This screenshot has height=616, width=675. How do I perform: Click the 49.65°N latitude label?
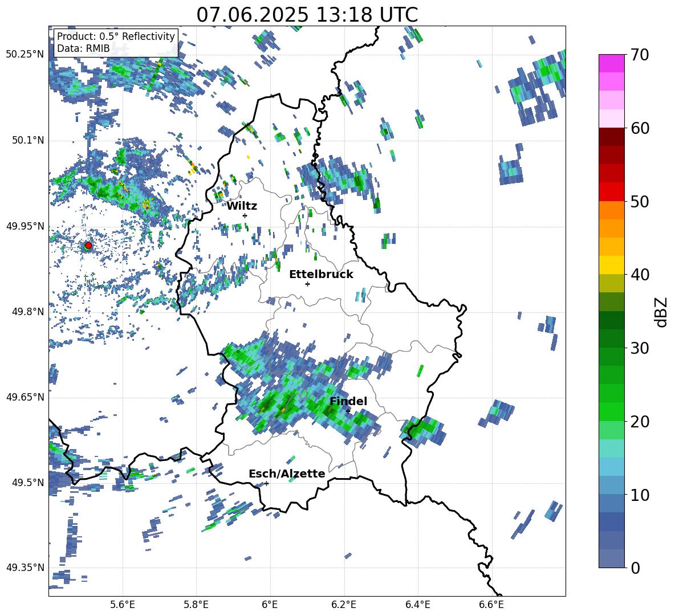25,397
